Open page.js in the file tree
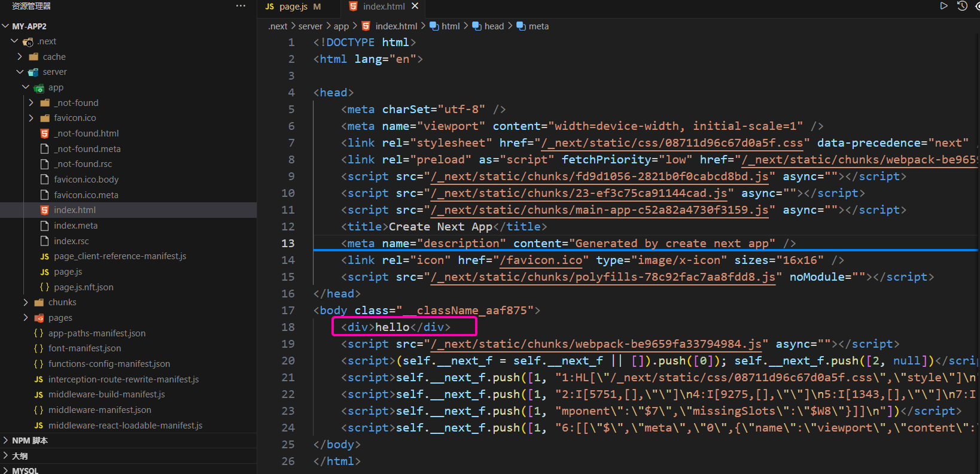 coord(68,272)
